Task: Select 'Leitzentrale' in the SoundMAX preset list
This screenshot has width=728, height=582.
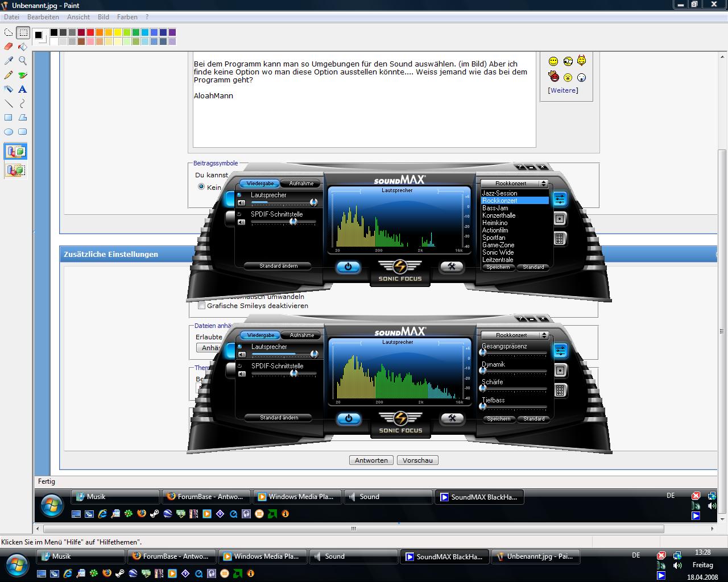Action: tap(515, 260)
